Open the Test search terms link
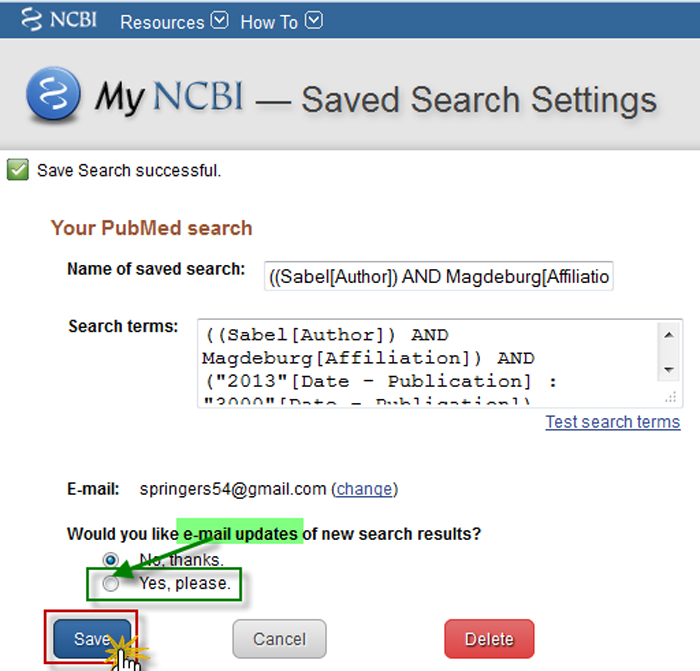The image size is (700, 671). point(612,422)
